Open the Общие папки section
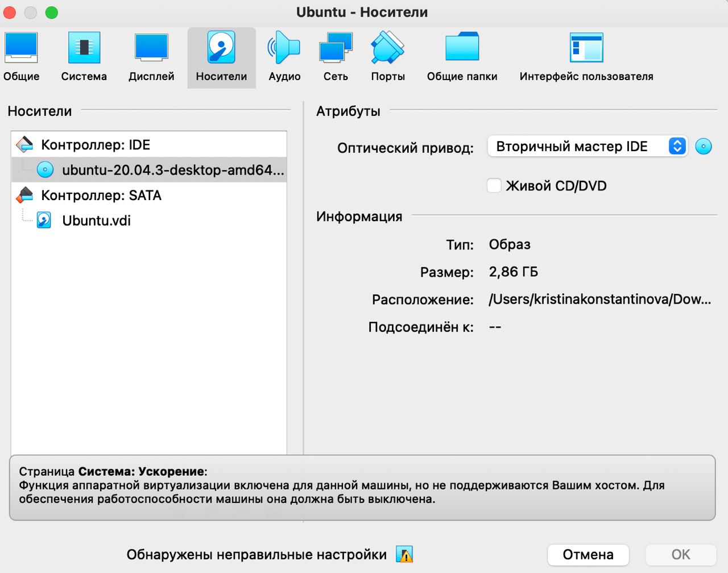Viewport: 728px width, 573px height. [462, 57]
